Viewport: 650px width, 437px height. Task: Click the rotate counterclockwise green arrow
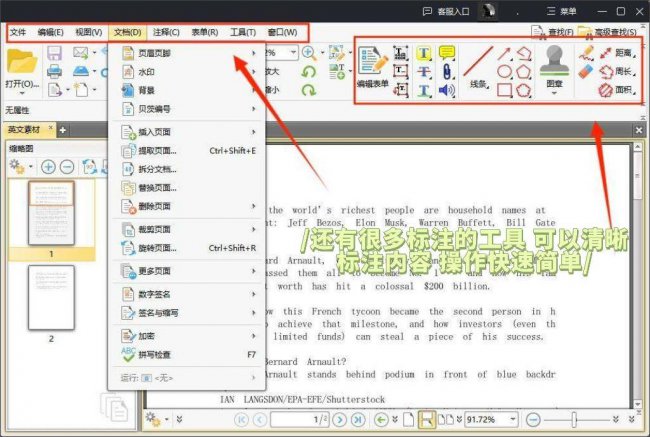(308, 71)
